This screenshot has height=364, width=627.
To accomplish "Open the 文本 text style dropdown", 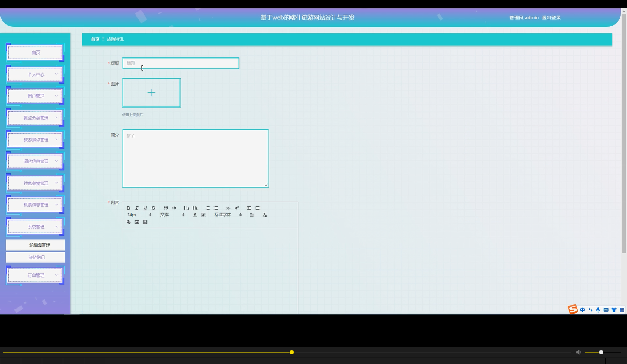I will pos(172,215).
